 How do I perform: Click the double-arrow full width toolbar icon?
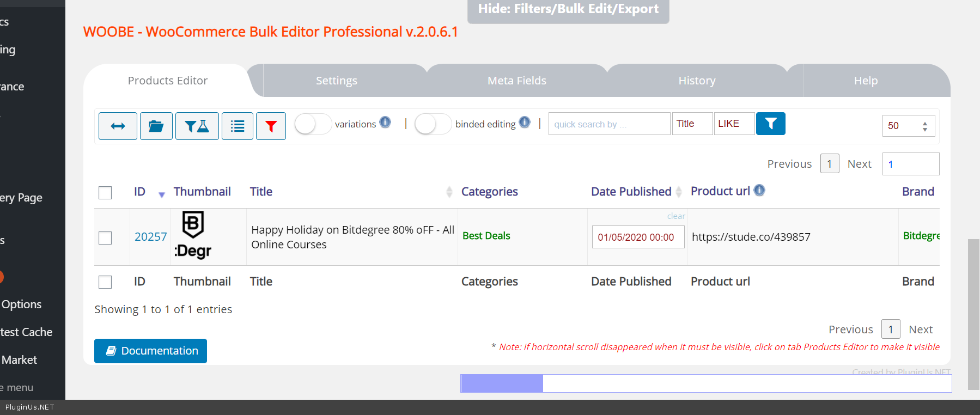118,126
